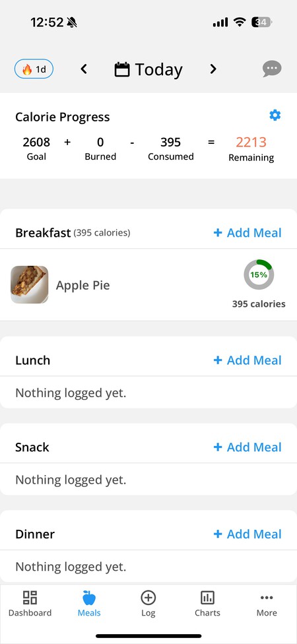
Task: Switch to the Charts tab
Action: click(x=207, y=604)
